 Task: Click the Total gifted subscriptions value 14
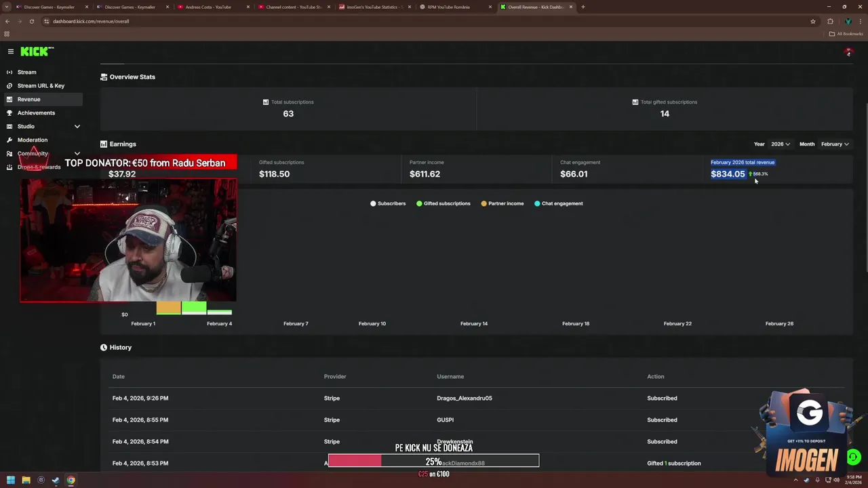[x=665, y=114]
